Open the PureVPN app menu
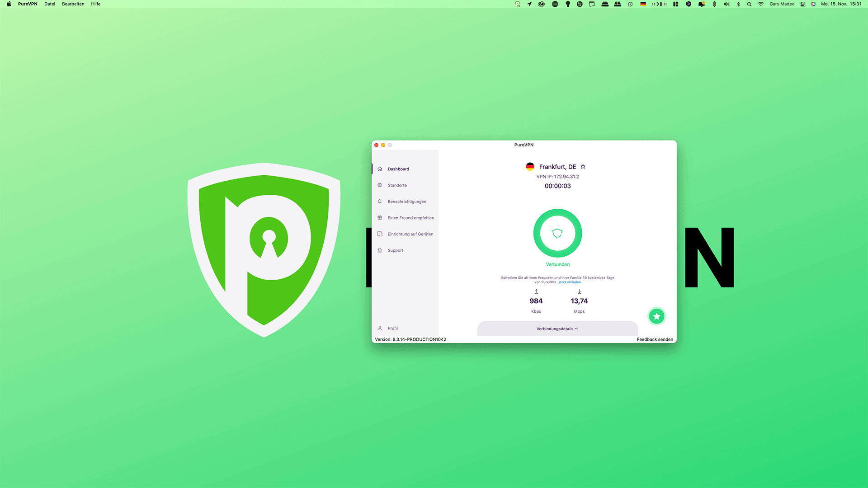The width and height of the screenshot is (868, 488). [28, 4]
